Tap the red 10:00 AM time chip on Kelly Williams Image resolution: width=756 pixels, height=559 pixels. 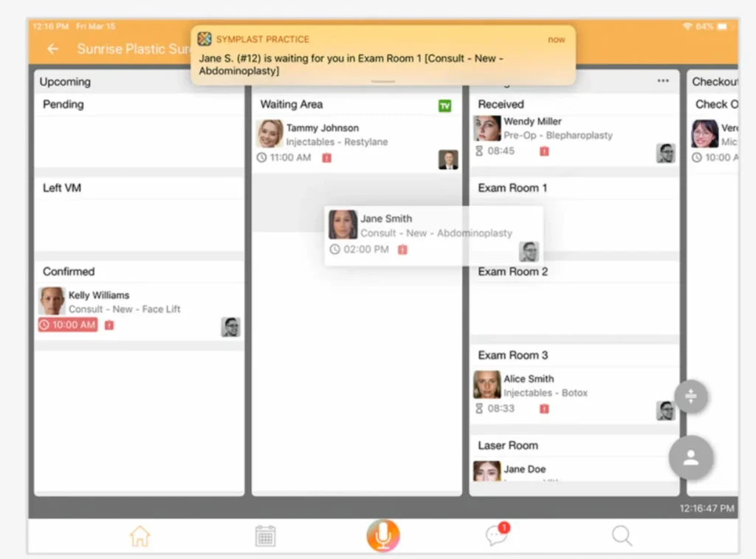point(67,325)
